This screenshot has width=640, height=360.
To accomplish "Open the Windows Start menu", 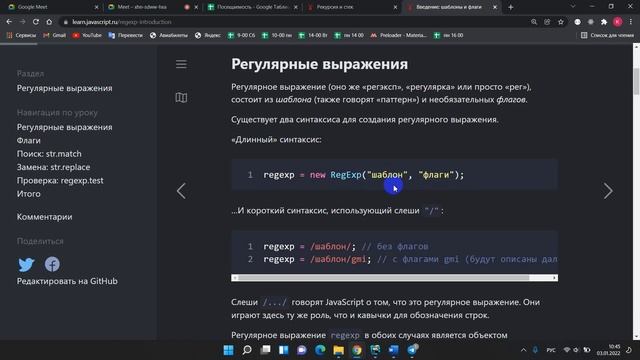I will pos(229,350).
